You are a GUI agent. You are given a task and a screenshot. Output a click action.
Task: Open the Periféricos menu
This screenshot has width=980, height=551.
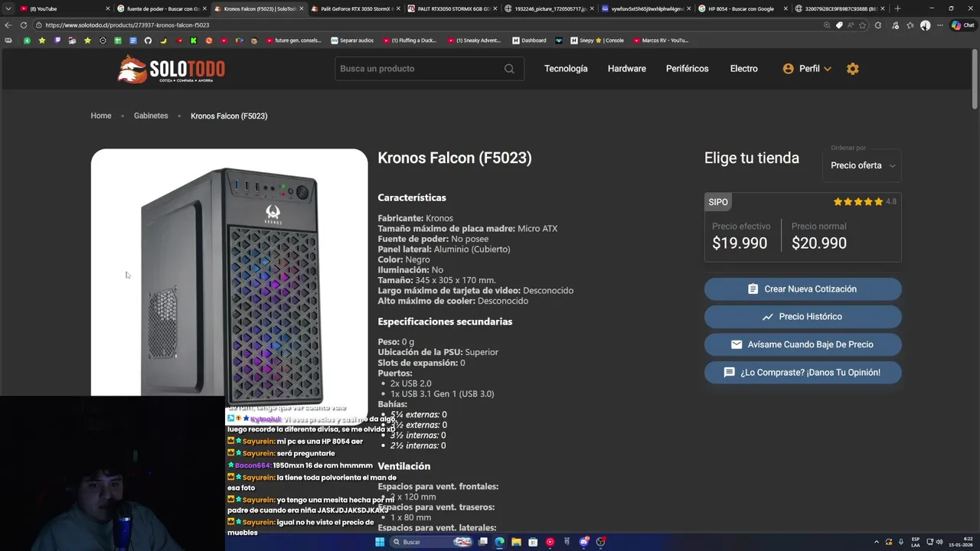coord(687,69)
